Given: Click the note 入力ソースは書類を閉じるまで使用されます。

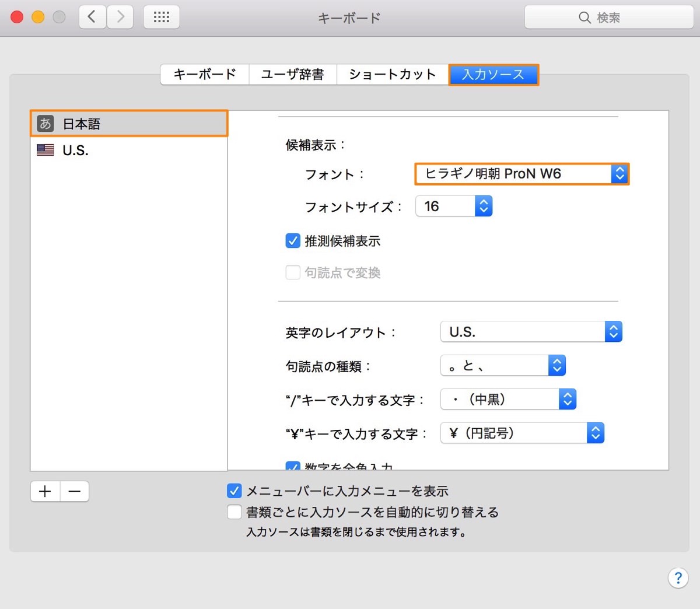Looking at the screenshot, I should (357, 532).
